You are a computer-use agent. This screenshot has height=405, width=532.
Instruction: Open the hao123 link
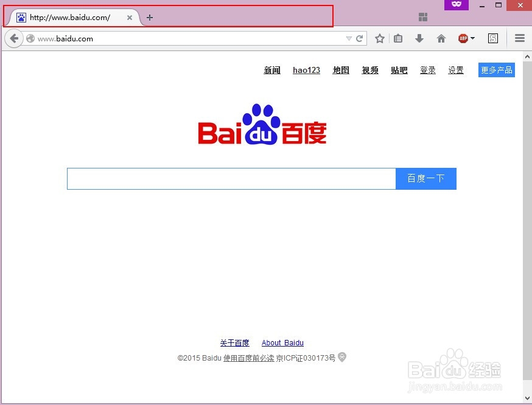point(306,70)
